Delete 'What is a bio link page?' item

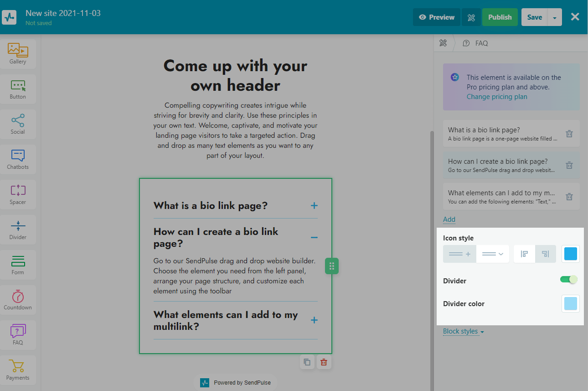point(569,134)
